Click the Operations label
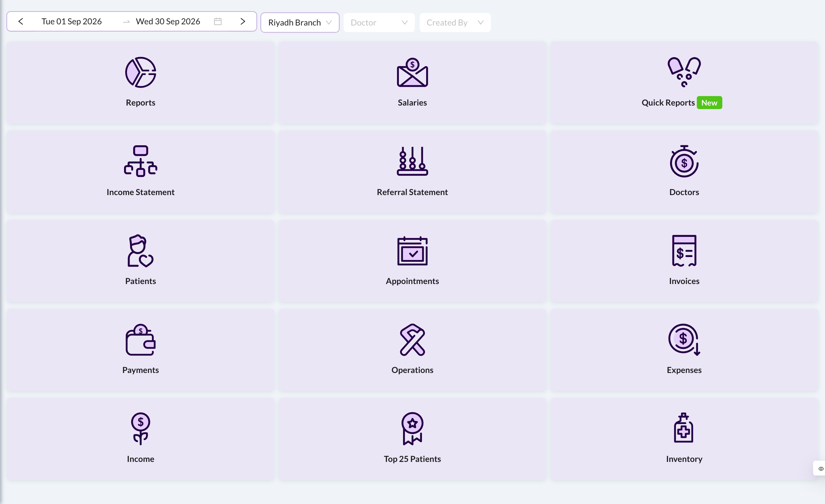The width and height of the screenshot is (825, 504). coord(412,370)
